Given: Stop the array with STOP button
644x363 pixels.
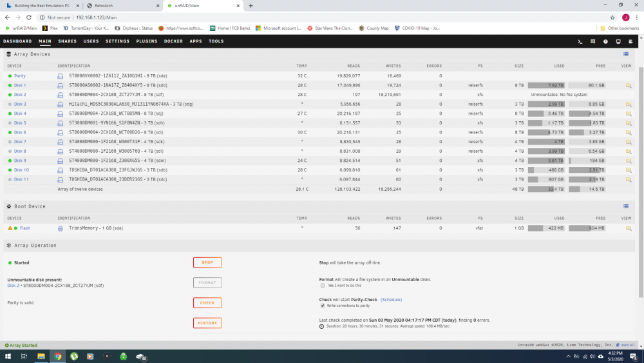Looking at the screenshot, I should 207,262.
